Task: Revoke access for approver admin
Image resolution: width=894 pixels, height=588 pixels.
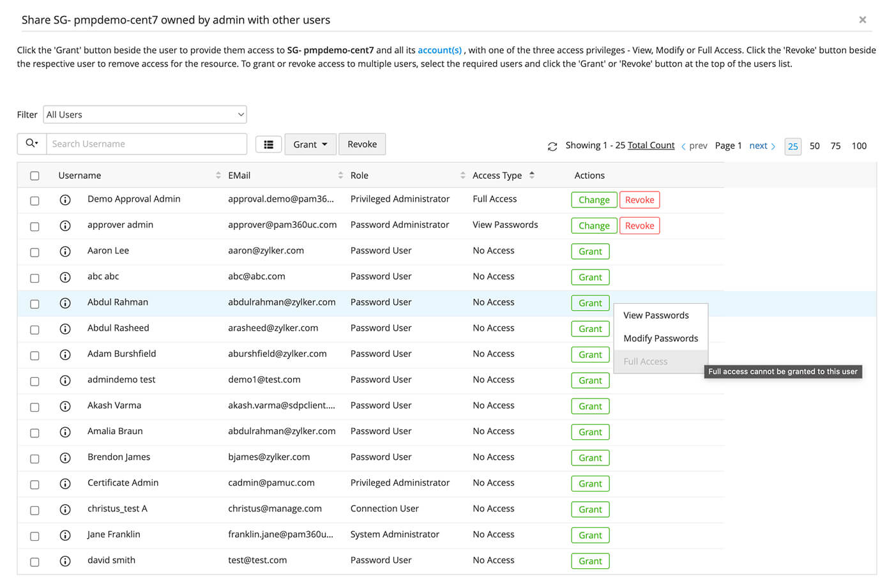Action: click(x=639, y=226)
